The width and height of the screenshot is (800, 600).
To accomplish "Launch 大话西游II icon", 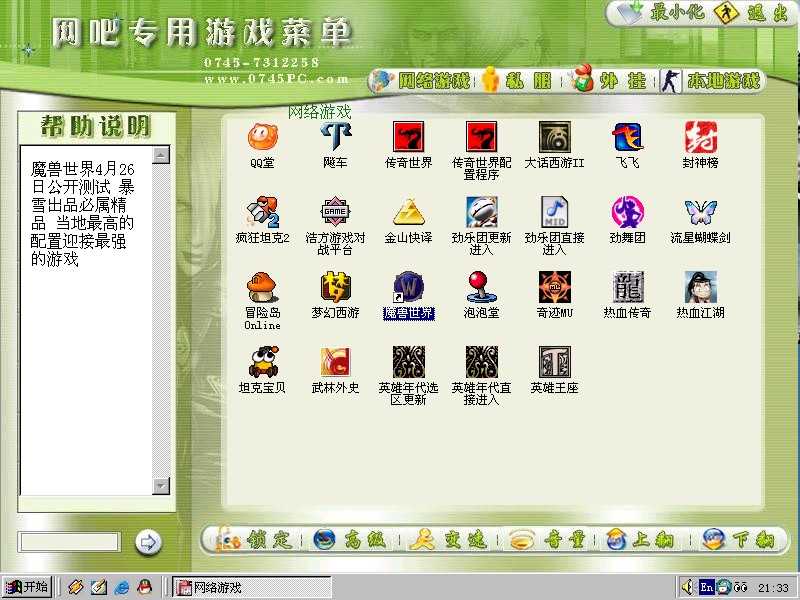I will coord(555,137).
